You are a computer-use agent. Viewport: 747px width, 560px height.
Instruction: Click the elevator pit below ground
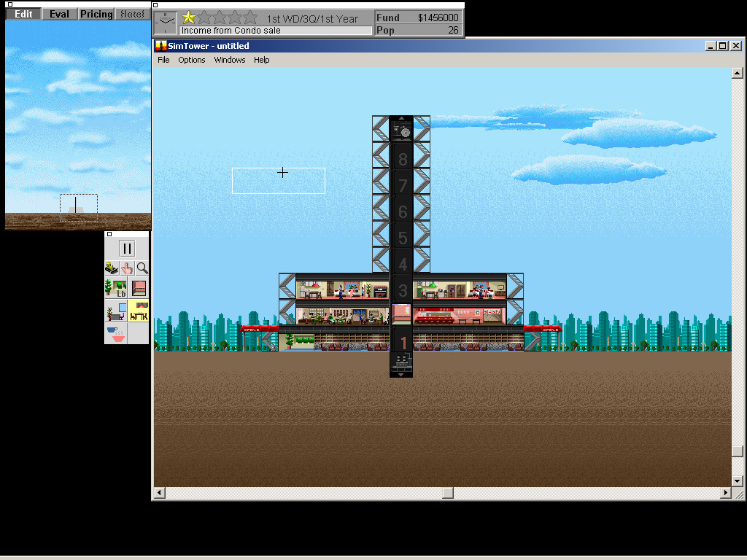(x=401, y=365)
